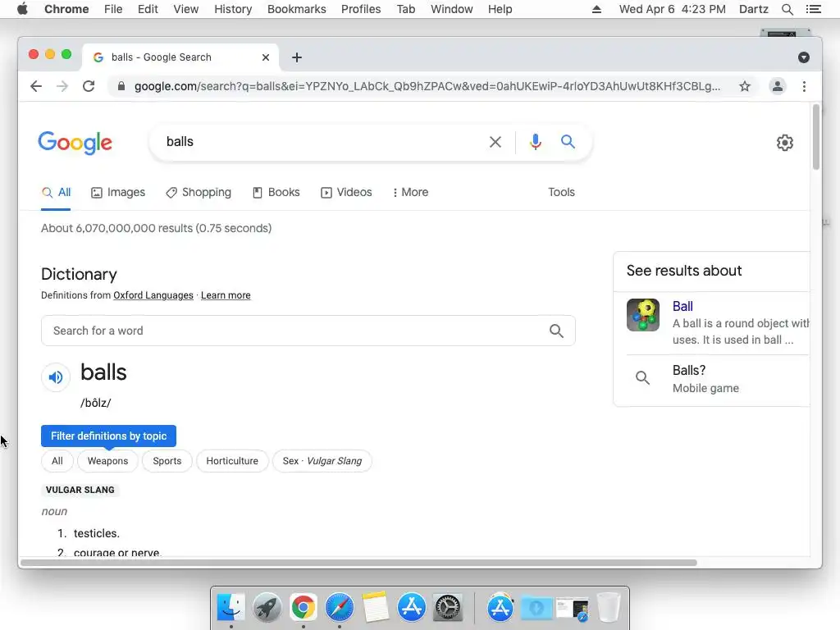This screenshot has width=840, height=630.
Task: Switch to the Images tab
Action: pyautogui.click(x=118, y=192)
